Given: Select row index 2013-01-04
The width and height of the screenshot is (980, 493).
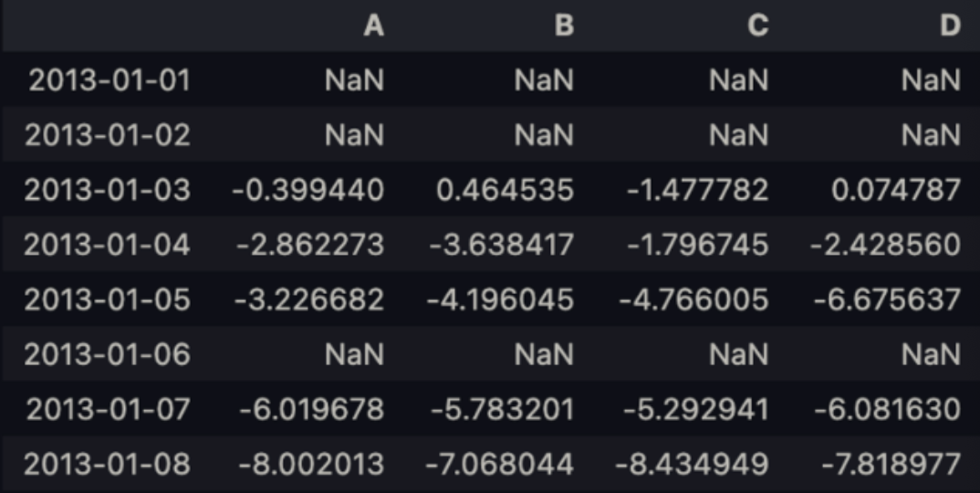Looking at the screenshot, I should pyautogui.click(x=108, y=245).
